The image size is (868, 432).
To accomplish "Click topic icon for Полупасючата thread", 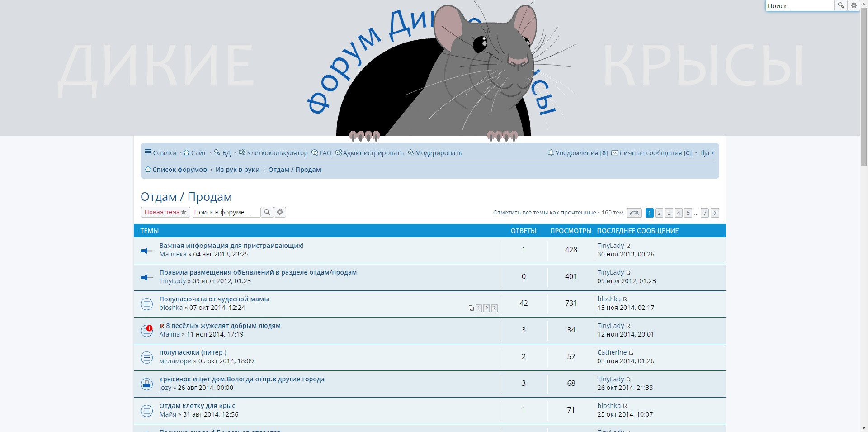I will click(146, 304).
